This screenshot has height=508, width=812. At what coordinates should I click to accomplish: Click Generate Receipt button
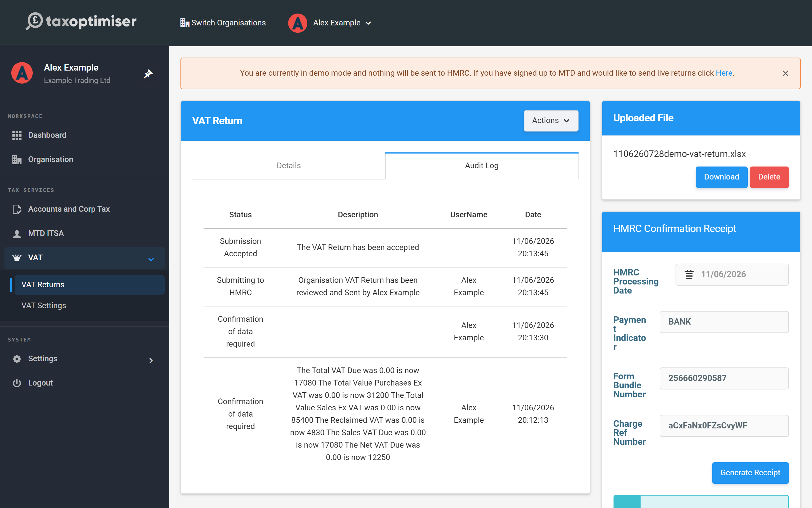pyautogui.click(x=750, y=473)
